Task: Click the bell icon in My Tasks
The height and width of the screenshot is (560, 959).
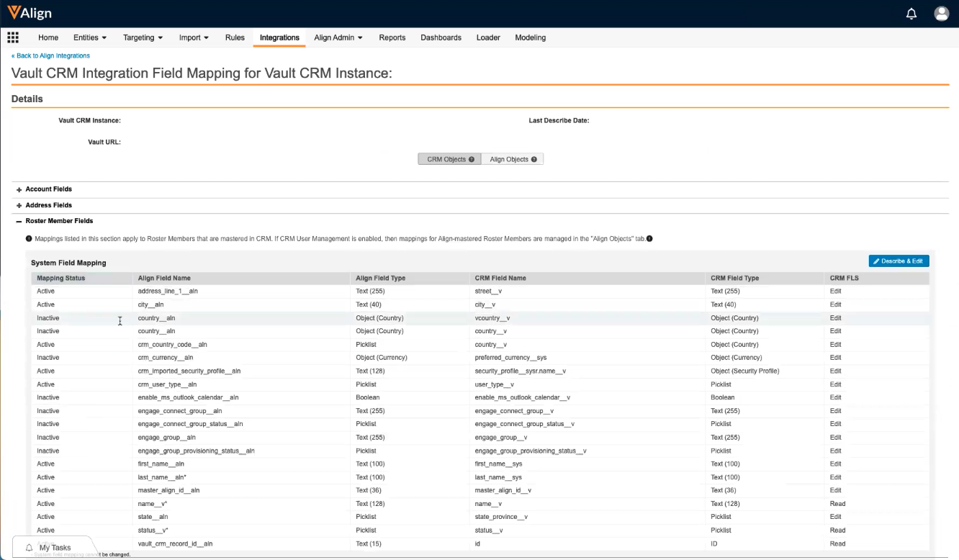Action: point(30,548)
